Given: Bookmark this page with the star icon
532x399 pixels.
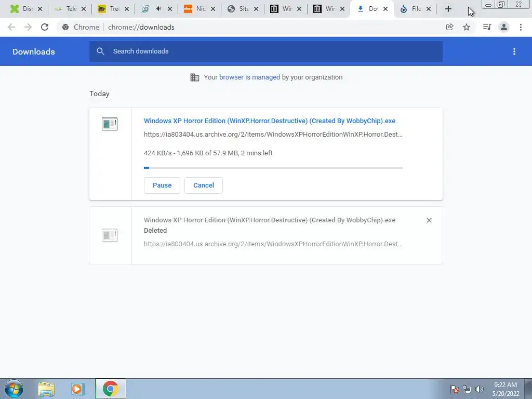Looking at the screenshot, I should [467, 27].
